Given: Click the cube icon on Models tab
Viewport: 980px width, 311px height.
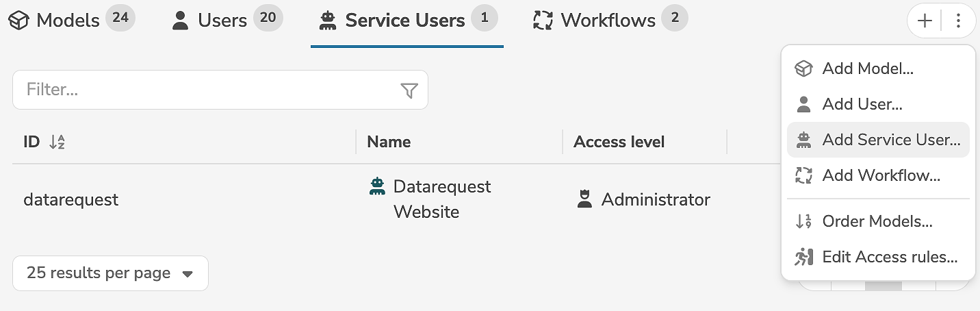Looking at the screenshot, I should [x=18, y=21].
